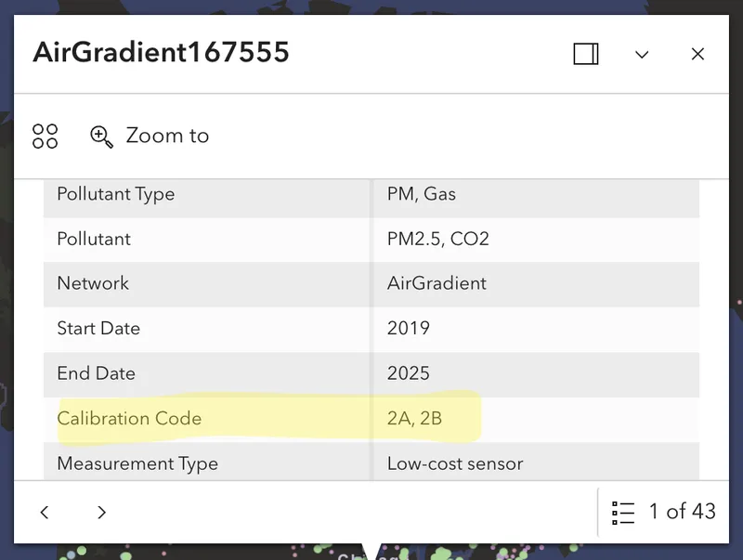
Task: Close the AirGradient167555 popup
Action: (x=697, y=55)
